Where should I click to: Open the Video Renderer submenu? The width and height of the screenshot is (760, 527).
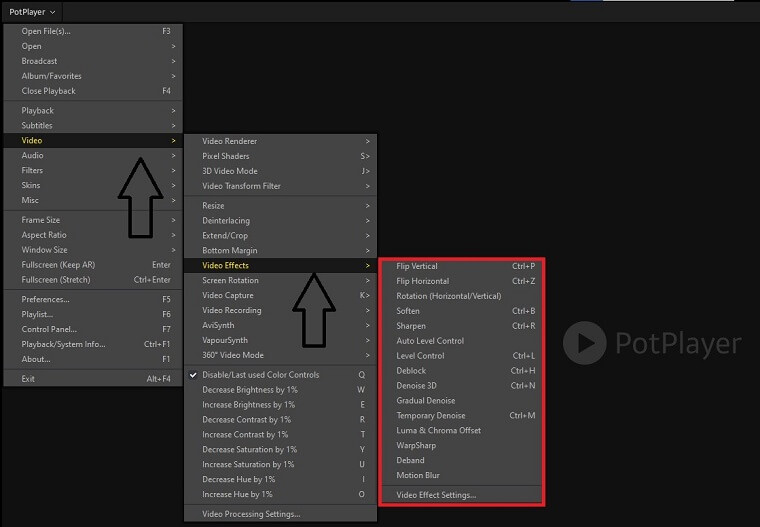(x=280, y=142)
